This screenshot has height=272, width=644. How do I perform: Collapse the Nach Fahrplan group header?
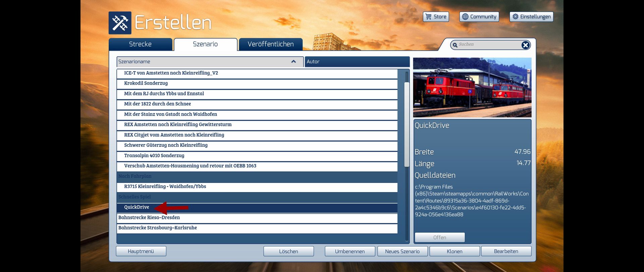point(135,176)
